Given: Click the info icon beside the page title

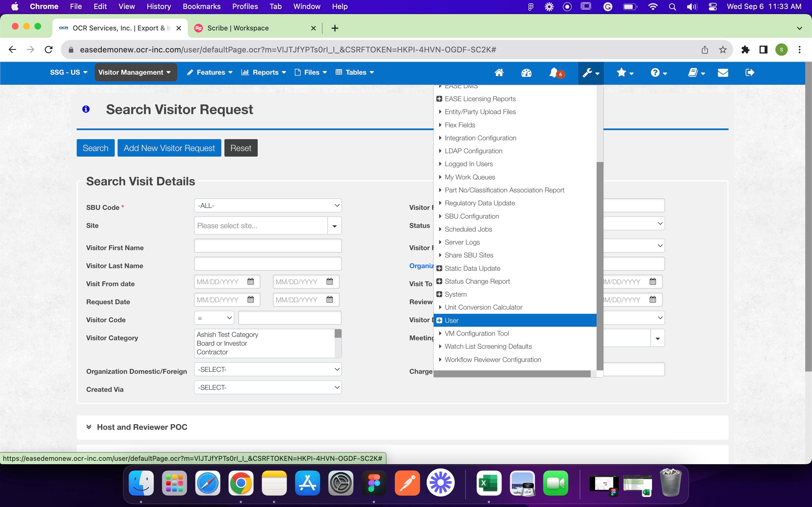Looking at the screenshot, I should tap(86, 109).
